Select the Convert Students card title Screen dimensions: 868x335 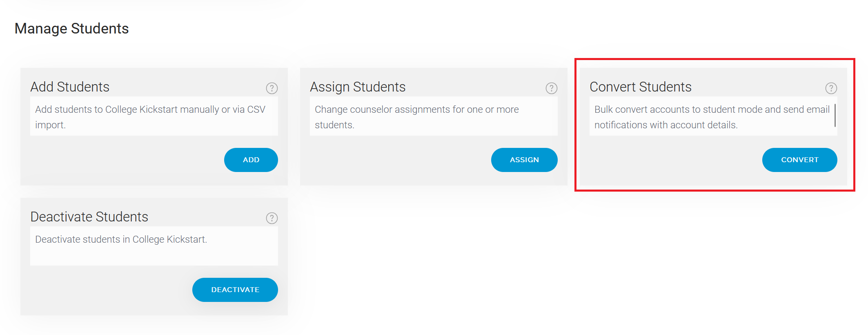click(x=641, y=87)
